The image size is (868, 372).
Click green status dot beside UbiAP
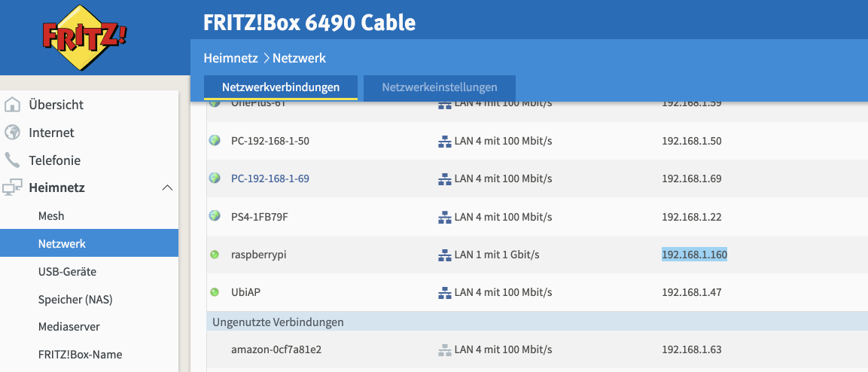[x=215, y=292]
